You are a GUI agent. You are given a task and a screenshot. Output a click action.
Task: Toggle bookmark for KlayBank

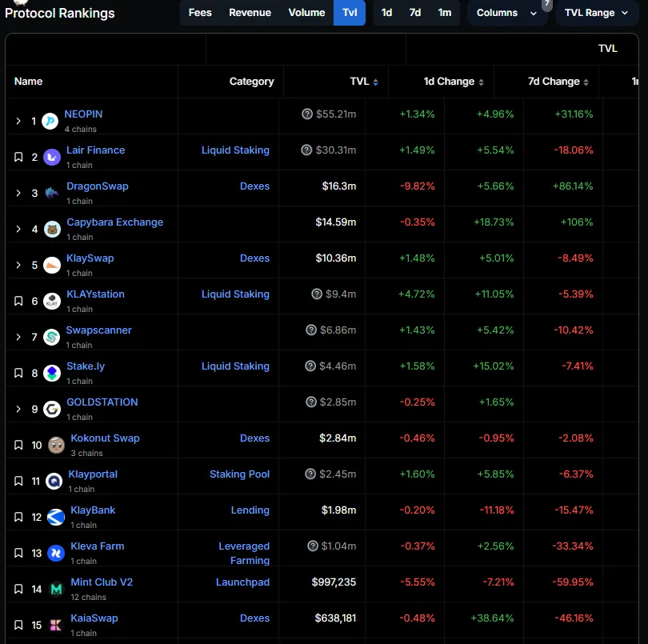(19, 517)
